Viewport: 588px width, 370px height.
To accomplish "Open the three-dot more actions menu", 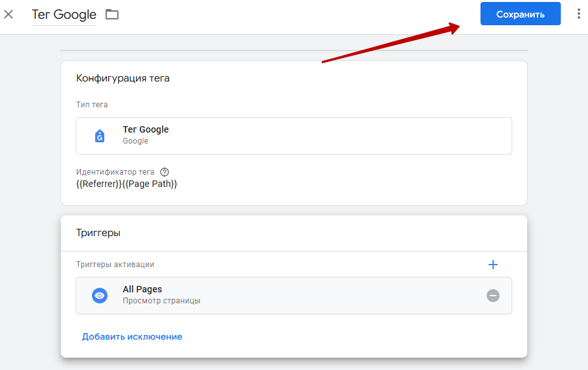I will (x=579, y=14).
